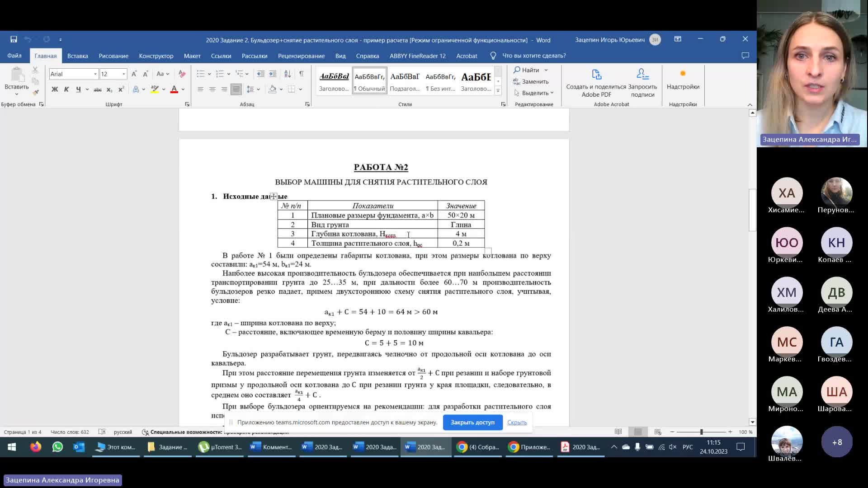Decrease font size with the shrink-font icon

point(145,74)
